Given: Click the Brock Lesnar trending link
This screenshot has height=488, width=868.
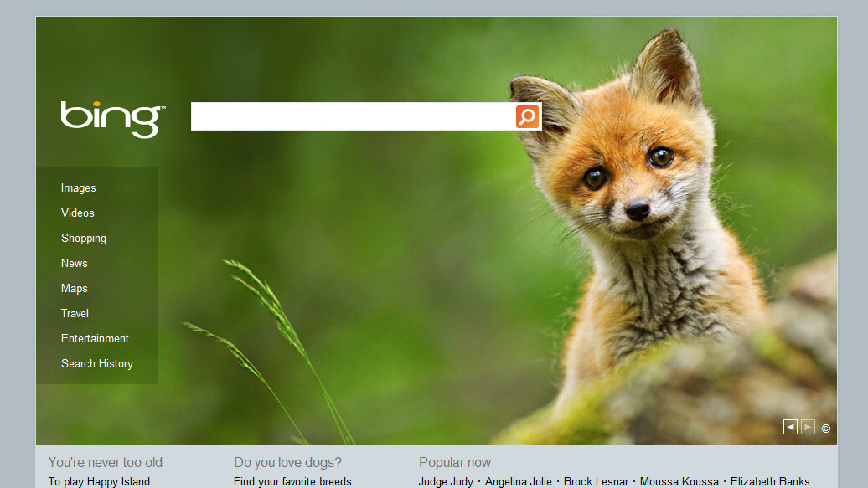Looking at the screenshot, I should [596, 481].
